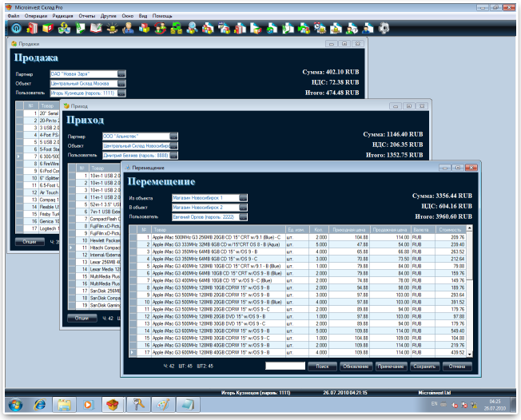Open the 'Из объекта' picker in Перемещение
The width and height of the screenshot is (521, 420).
click(243, 198)
